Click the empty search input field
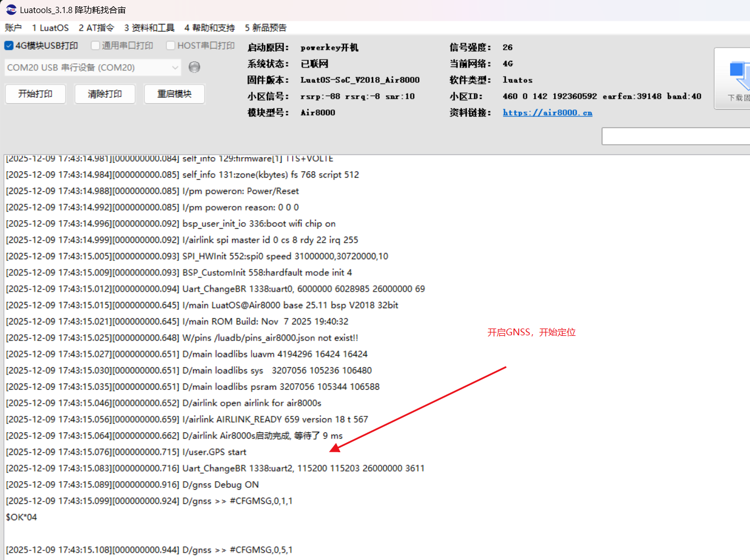 (676, 136)
